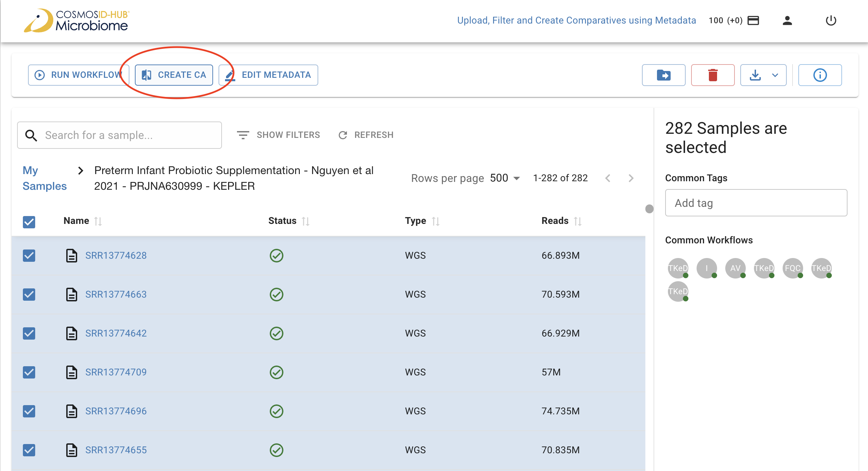Click the red trash delete icon

(x=713, y=75)
